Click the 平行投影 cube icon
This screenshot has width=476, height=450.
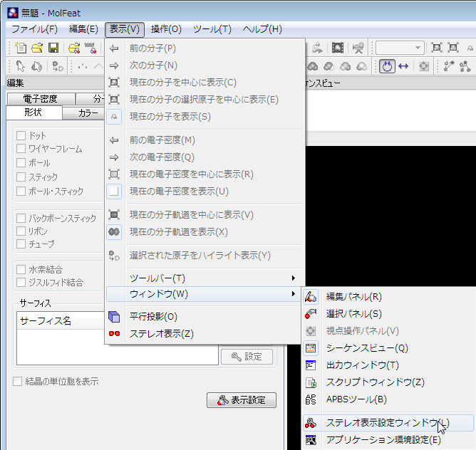click(x=114, y=316)
